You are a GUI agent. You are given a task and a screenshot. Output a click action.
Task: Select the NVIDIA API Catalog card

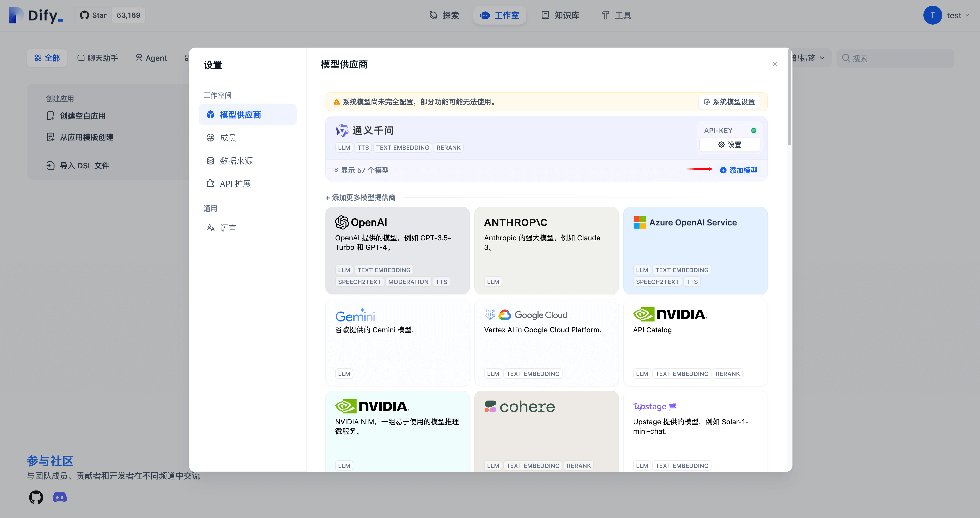pos(695,342)
